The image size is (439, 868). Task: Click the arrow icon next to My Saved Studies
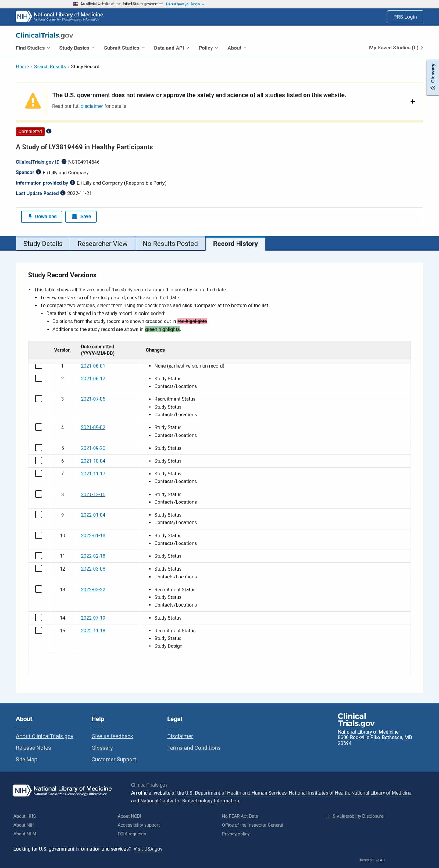[x=421, y=48]
